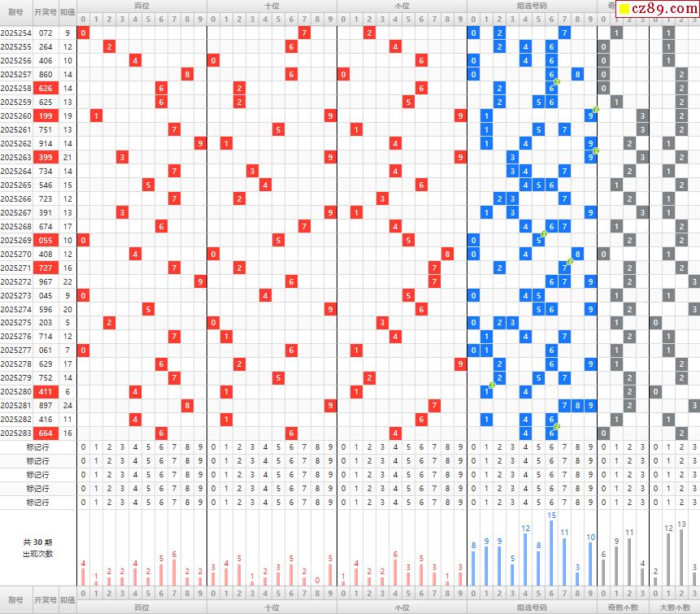
Task: Click issue number 2025283 in first column
Action: click(x=15, y=433)
